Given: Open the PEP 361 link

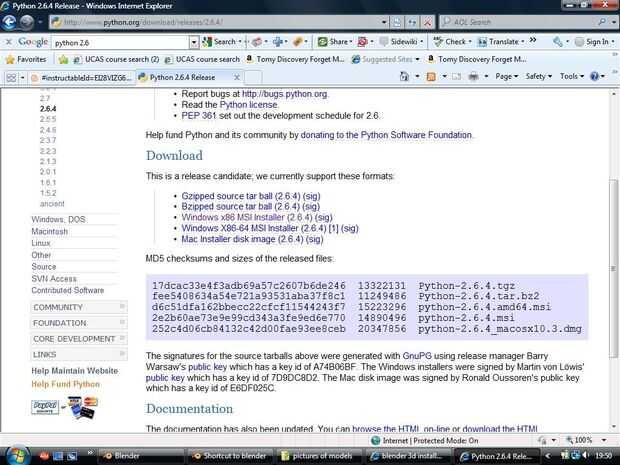Looking at the screenshot, I should (199, 116).
